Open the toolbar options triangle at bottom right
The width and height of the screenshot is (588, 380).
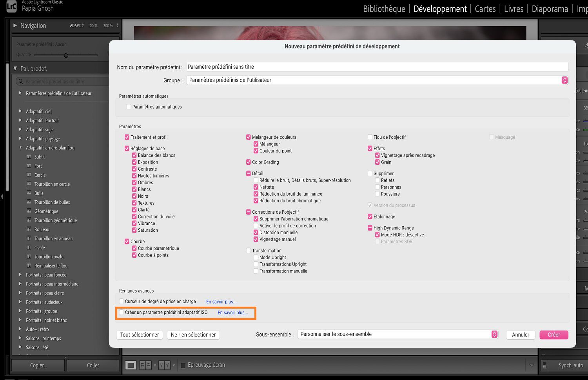532,365
